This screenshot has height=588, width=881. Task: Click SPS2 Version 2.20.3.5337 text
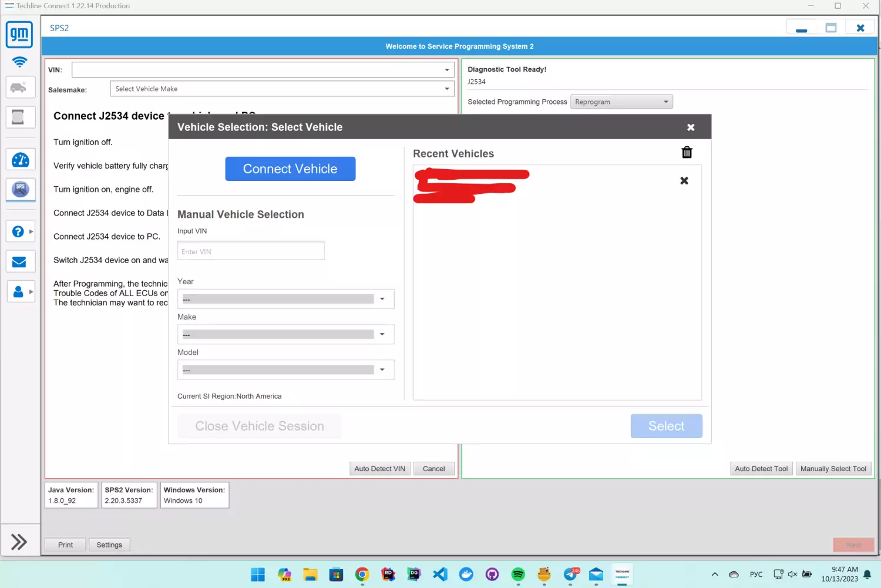[x=129, y=495]
